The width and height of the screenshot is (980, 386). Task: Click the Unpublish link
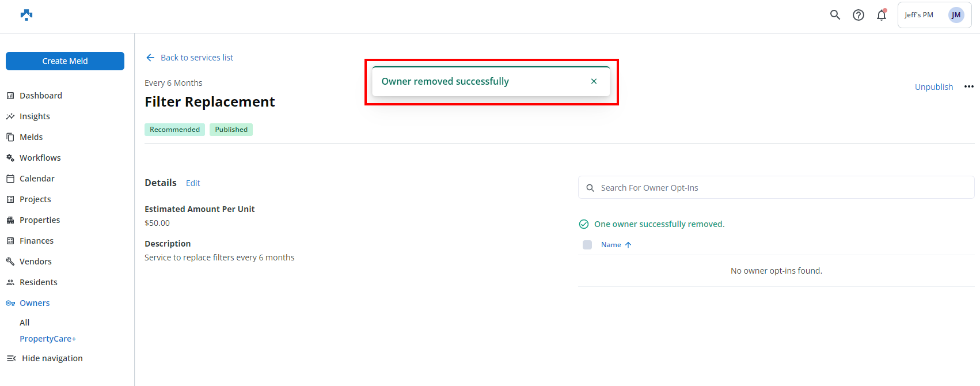click(933, 87)
